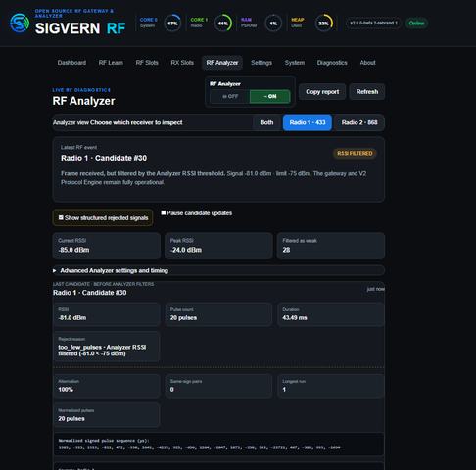Click the Alternation 100% card
476x470 pixels.
(107, 386)
